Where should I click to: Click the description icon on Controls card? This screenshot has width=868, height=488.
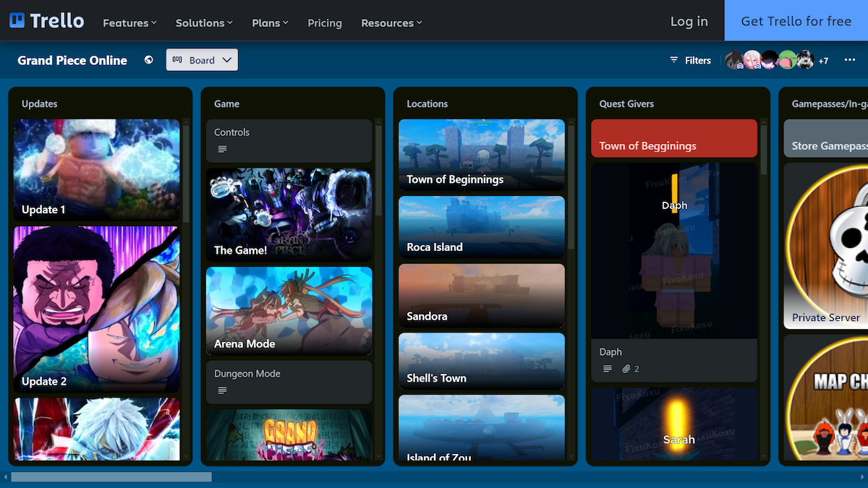pyautogui.click(x=221, y=147)
